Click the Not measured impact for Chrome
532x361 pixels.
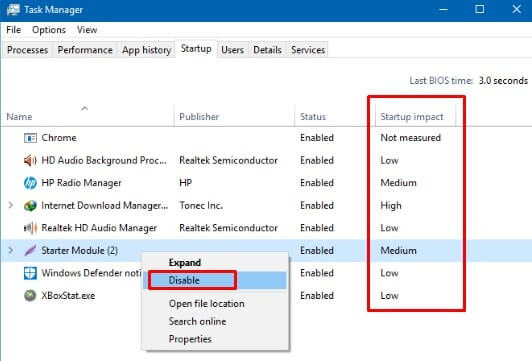coord(411,138)
